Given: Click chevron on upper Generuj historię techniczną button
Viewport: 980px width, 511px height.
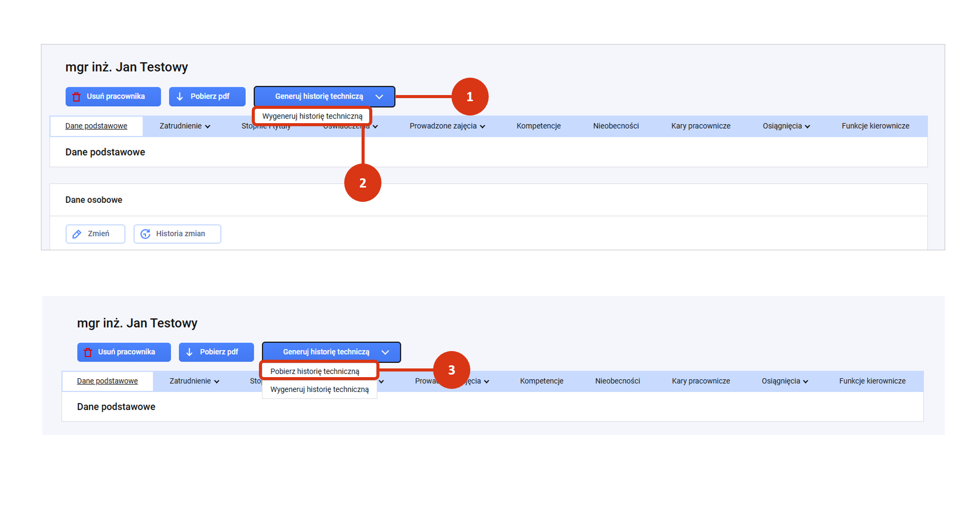Looking at the screenshot, I should coord(379,97).
